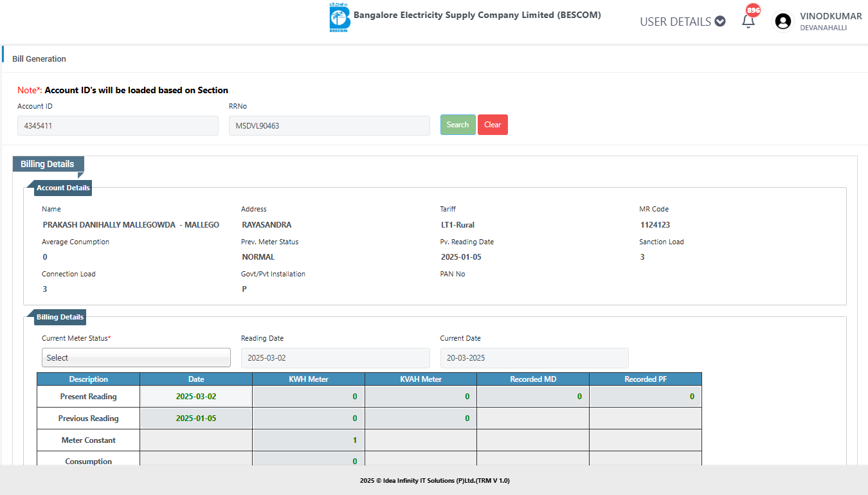
Task: Click the large Billing Details section tab
Action: point(48,164)
